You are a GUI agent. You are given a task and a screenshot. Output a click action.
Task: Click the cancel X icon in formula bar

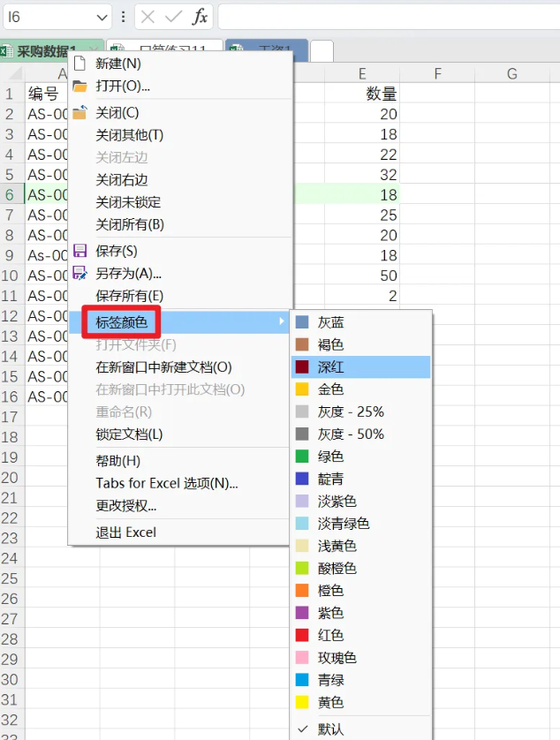tap(148, 17)
